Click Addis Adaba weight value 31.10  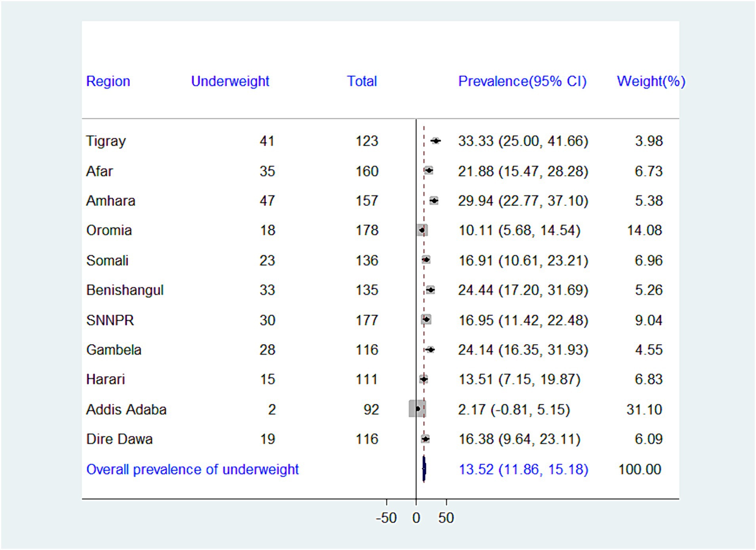pyautogui.click(x=644, y=409)
